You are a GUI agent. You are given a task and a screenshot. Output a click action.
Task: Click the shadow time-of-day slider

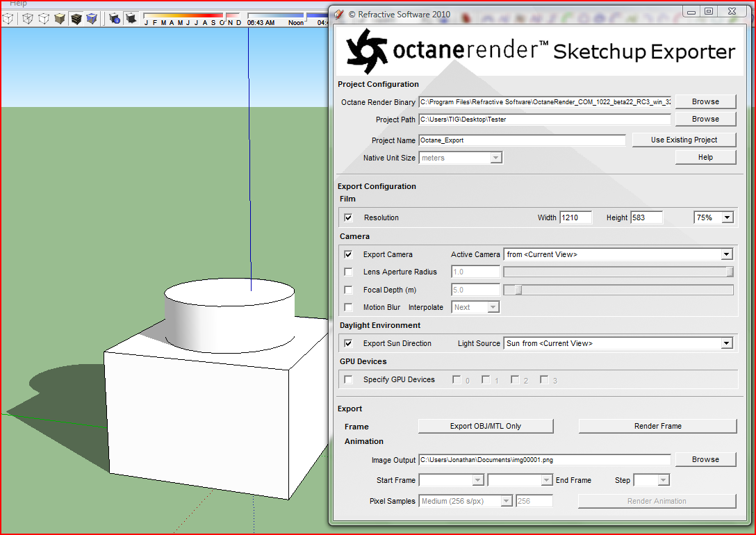pyautogui.click(x=288, y=16)
